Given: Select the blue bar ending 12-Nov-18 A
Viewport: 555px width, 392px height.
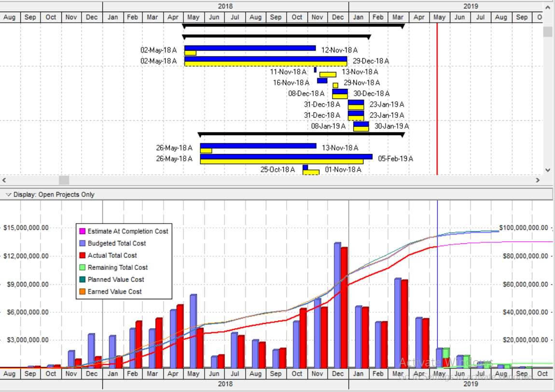Looking at the screenshot, I should (x=250, y=48).
